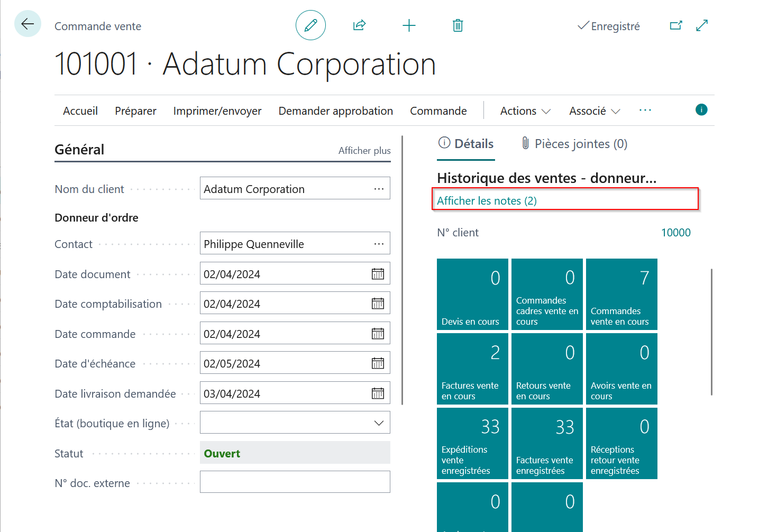Switch to Pièces jointes (0) tab
The width and height of the screenshot is (768, 532).
574,144
